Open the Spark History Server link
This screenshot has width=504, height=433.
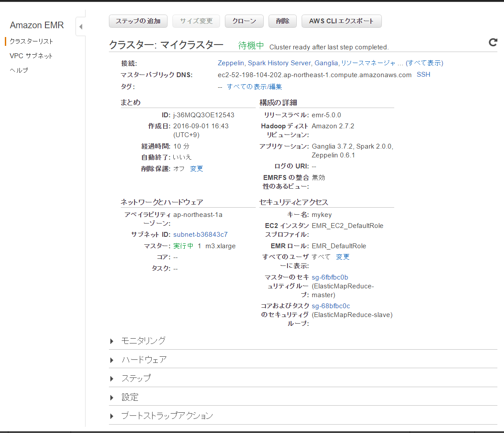pyautogui.click(x=280, y=63)
